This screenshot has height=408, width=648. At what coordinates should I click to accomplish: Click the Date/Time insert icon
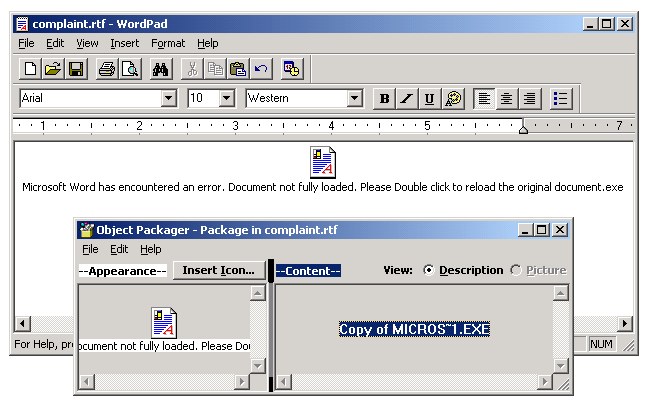(x=292, y=69)
